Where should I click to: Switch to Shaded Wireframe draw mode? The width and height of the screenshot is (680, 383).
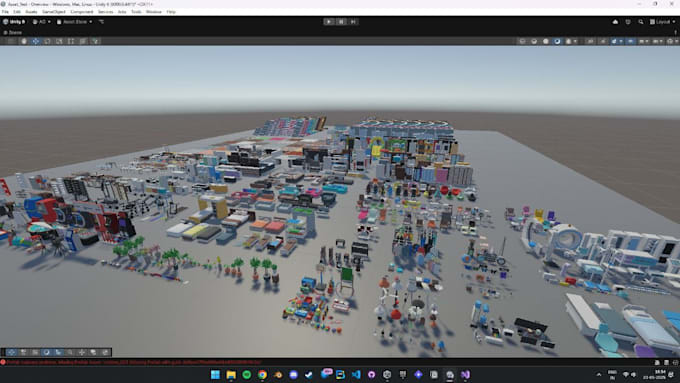point(534,41)
